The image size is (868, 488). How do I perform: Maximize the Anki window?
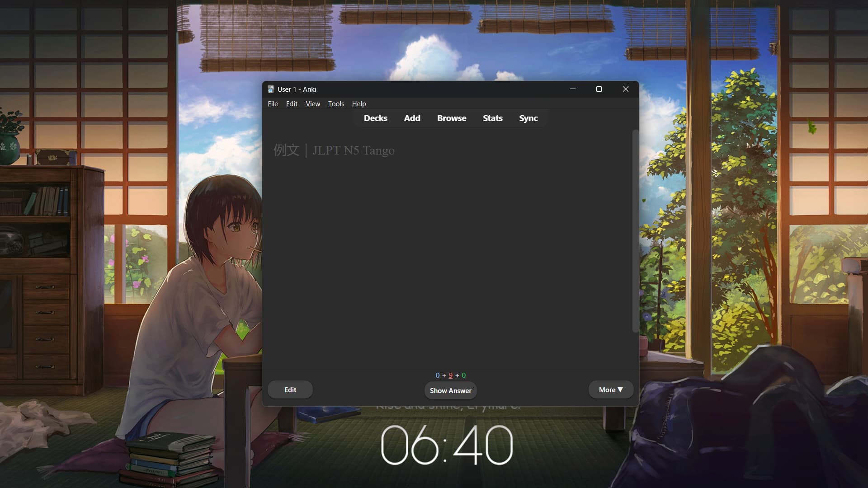[599, 89]
